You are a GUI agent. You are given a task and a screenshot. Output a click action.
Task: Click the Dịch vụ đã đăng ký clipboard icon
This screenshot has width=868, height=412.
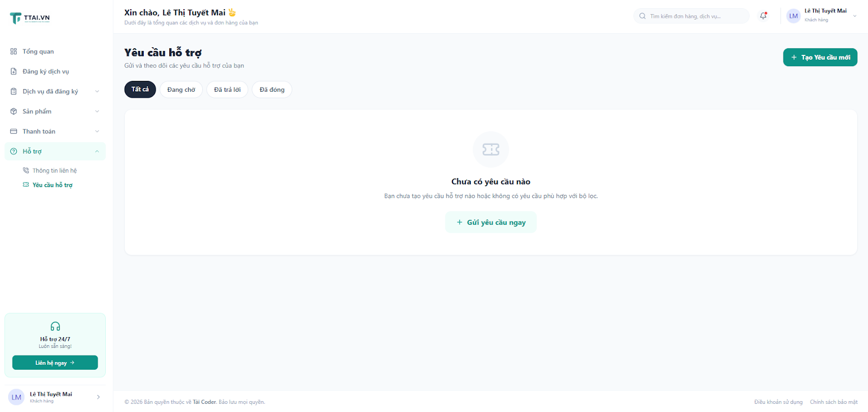(14, 92)
